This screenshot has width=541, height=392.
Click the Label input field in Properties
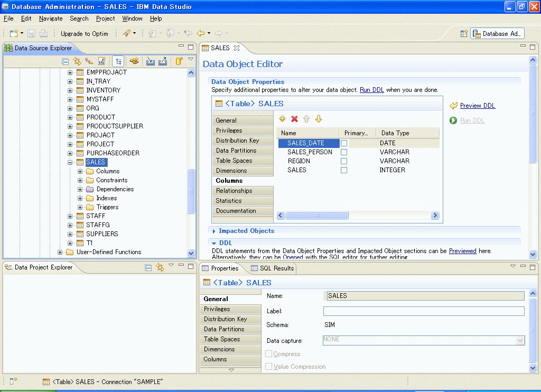click(423, 311)
